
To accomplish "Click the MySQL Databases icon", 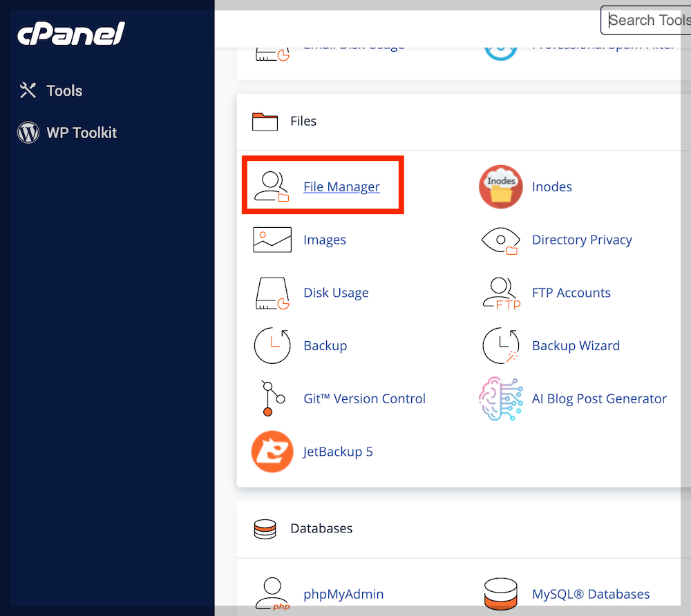I will [500, 594].
